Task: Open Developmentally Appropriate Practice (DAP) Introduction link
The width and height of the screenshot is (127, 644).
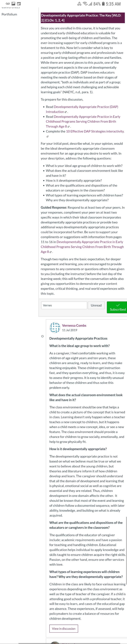Action: (82, 109)
